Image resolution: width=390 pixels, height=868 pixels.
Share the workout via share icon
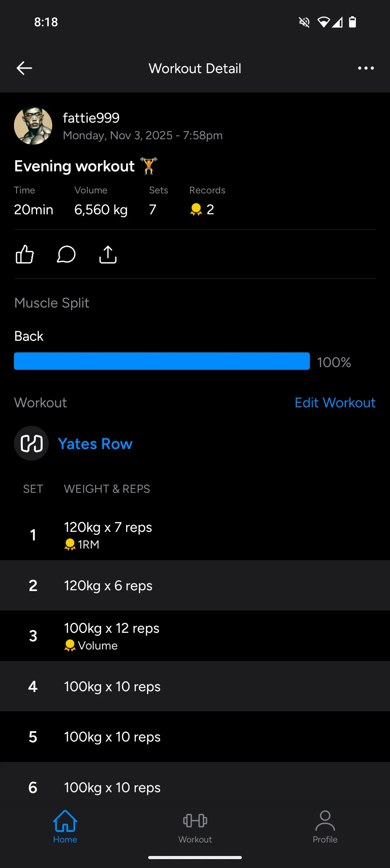[x=108, y=255]
